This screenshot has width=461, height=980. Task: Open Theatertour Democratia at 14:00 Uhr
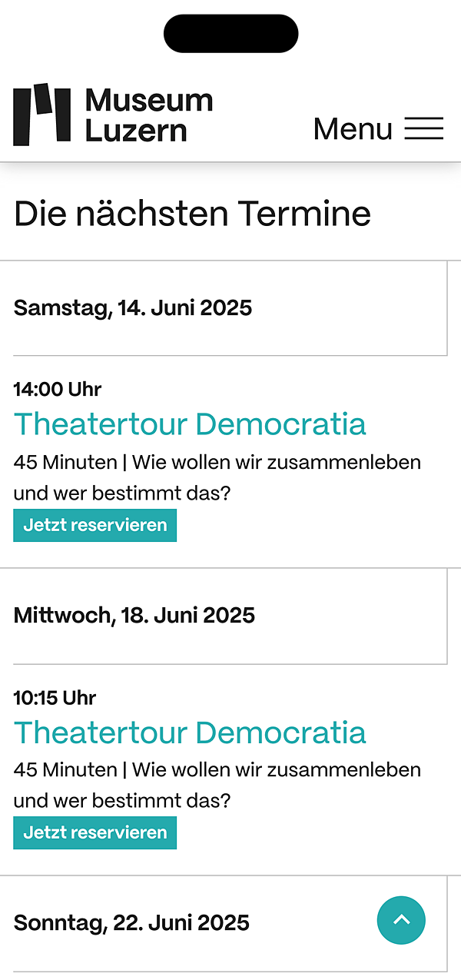pos(190,424)
